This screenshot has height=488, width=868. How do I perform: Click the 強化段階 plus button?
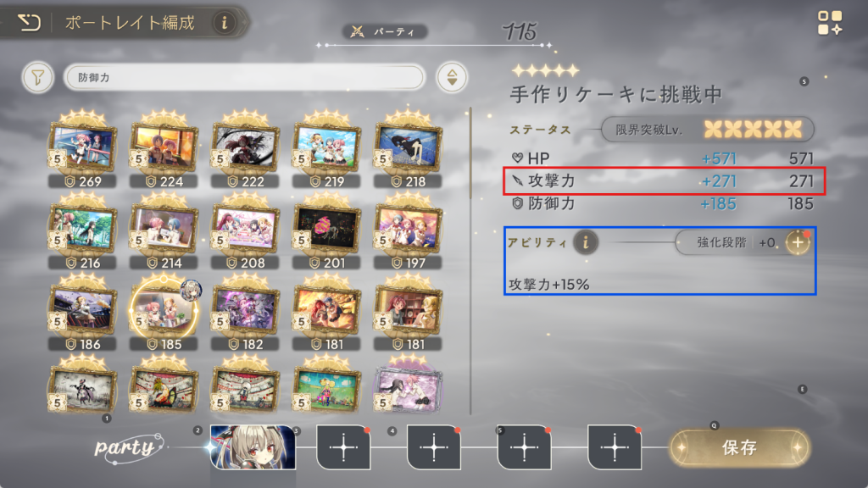click(798, 242)
